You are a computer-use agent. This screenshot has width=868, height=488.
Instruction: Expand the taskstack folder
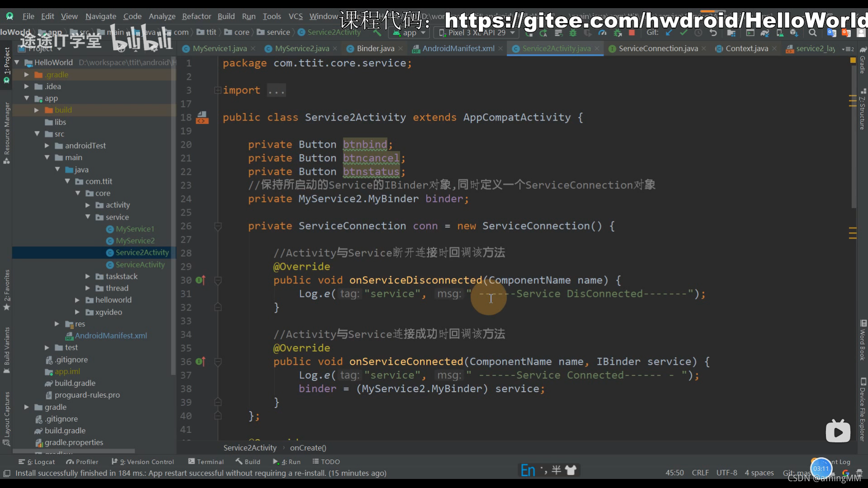[x=88, y=277]
